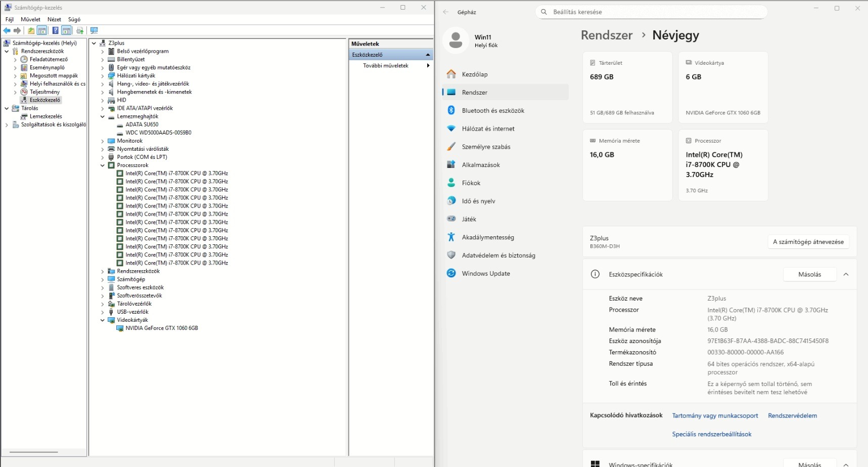Image resolution: width=868 pixels, height=467 pixels.
Task: Click the Videokártya 6 GB card
Action: click(723, 87)
